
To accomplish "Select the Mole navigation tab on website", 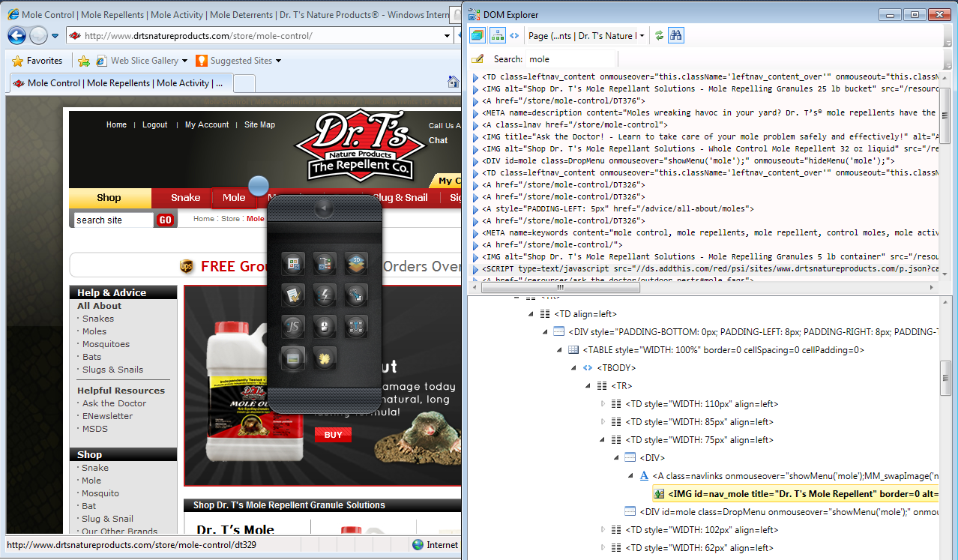I will coord(234,198).
